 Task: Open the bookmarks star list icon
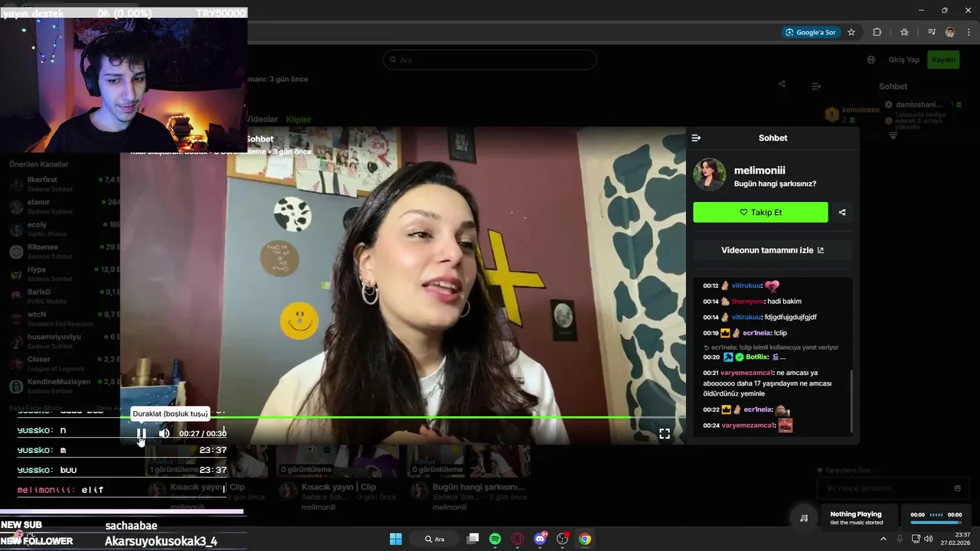coord(904,32)
